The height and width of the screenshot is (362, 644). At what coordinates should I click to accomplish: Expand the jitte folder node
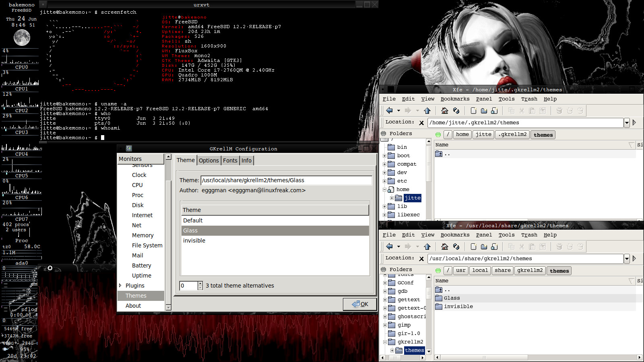[x=392, y=198]
